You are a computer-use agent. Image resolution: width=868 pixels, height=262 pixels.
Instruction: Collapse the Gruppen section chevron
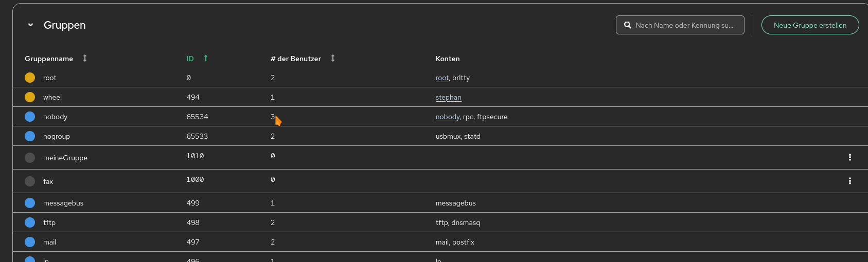[x=30, y=25]
